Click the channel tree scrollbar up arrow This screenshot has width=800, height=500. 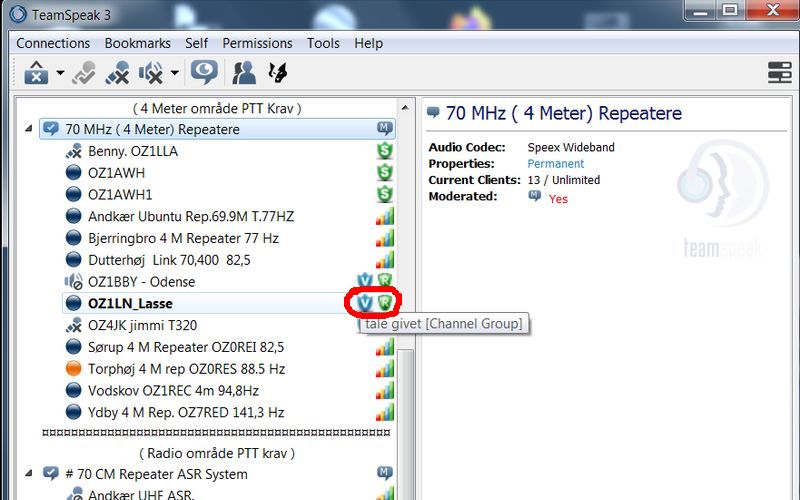[x=405, y=108]
